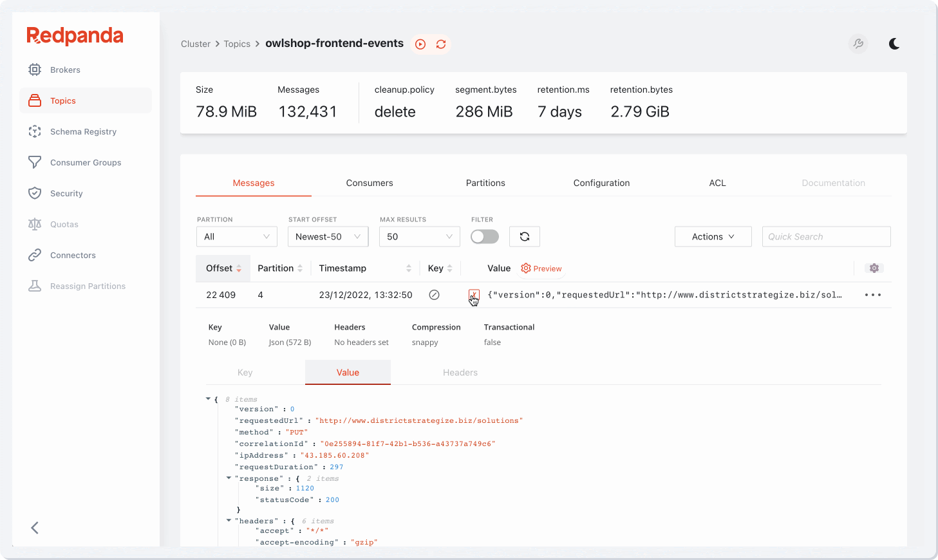Open the Security section

click(x=66, y=193)
